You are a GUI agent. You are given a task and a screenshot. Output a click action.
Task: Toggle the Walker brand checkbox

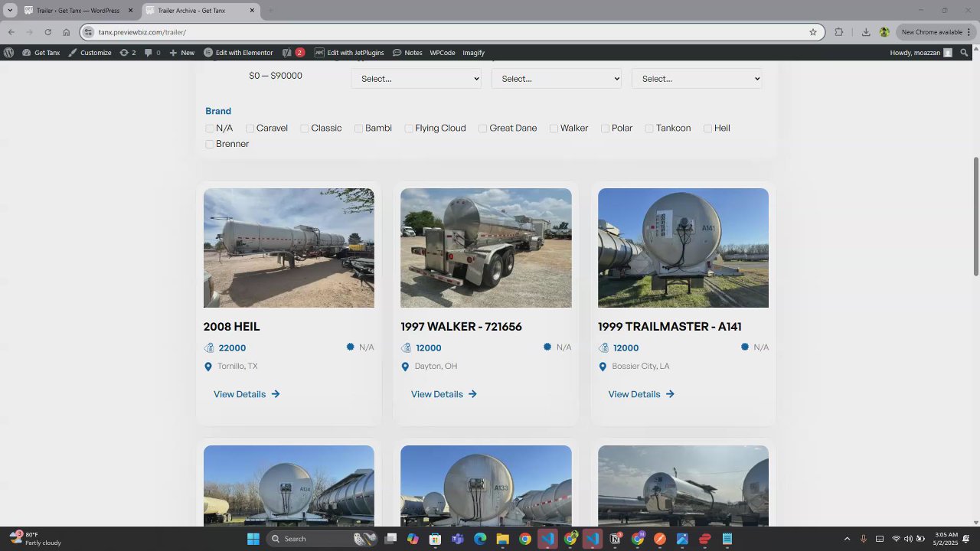click(x=554, y=129)
